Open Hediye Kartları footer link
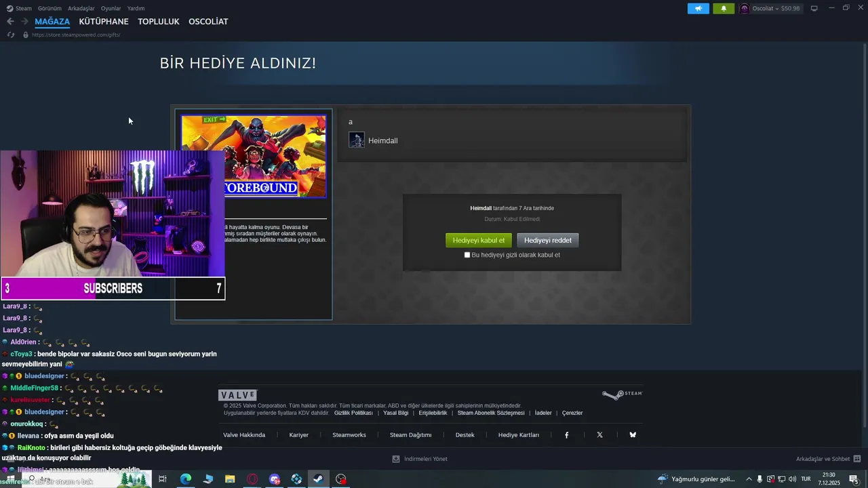 tap(519, 435)
